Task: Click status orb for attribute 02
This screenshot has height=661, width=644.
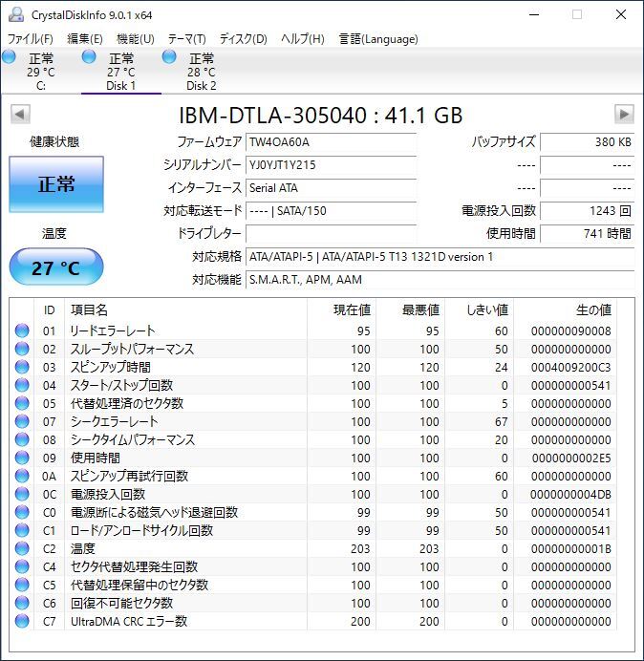Action: [x=22, y=349]
